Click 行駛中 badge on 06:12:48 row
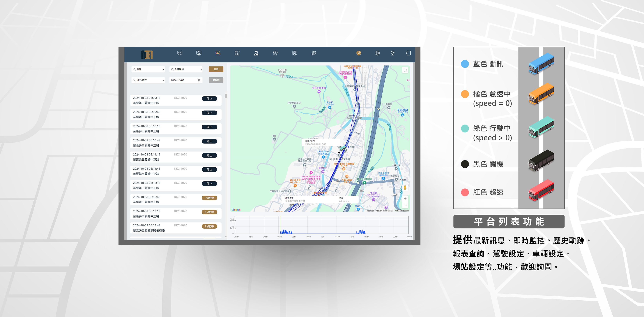This screenshot has width=644, height=317. 210,198
